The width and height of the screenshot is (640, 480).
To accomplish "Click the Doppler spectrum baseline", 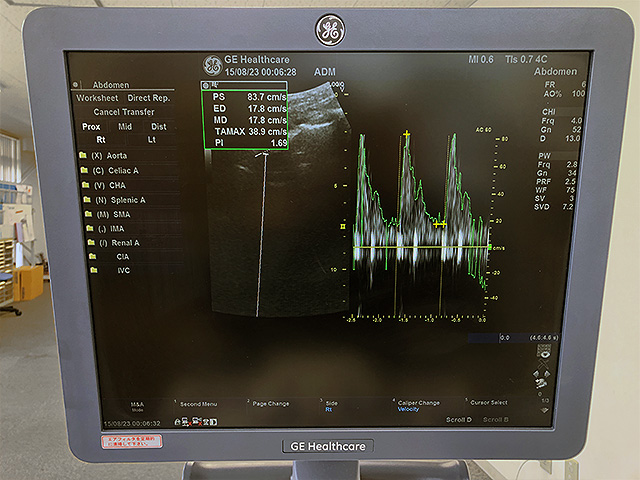I will (420, 247).
